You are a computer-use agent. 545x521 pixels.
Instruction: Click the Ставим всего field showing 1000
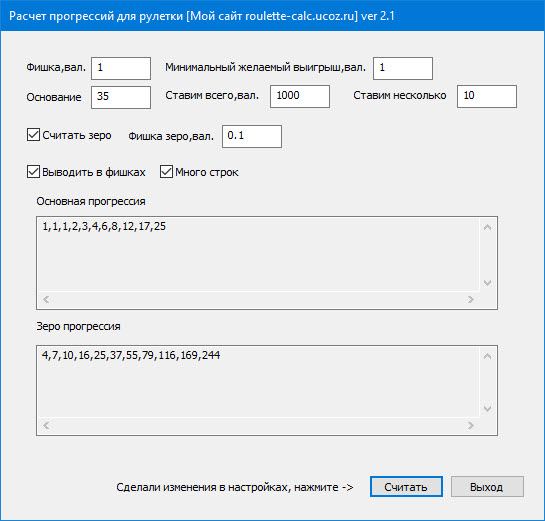pyautogui.click(x=300, y=96)
